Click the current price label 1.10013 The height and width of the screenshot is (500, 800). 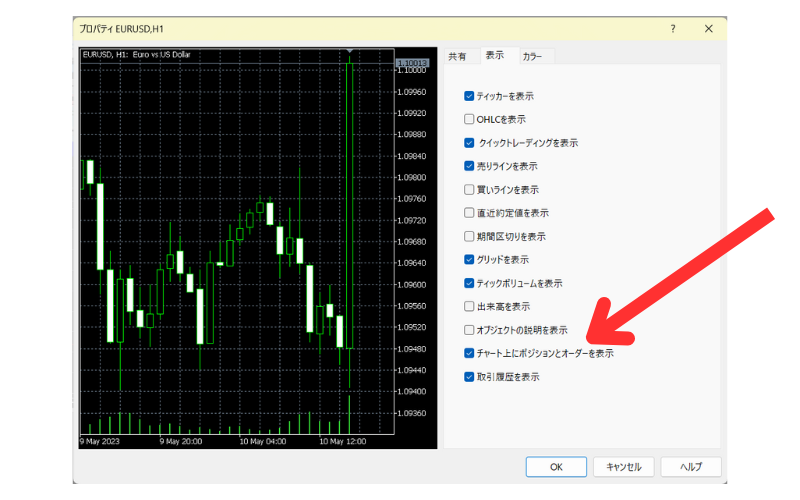pos(412,63)
